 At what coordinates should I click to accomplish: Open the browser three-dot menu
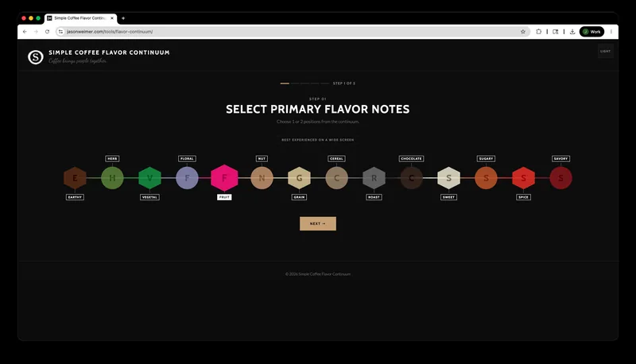click(611, 32)
